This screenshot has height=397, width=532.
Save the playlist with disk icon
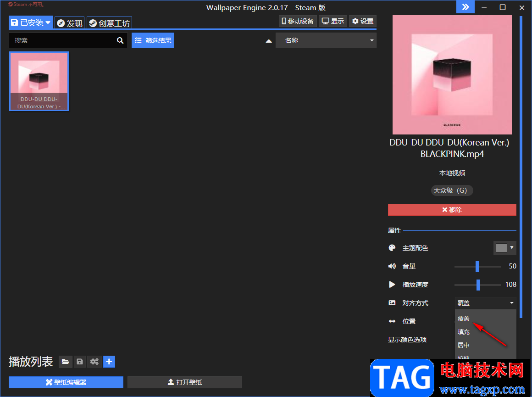[80, 362]
